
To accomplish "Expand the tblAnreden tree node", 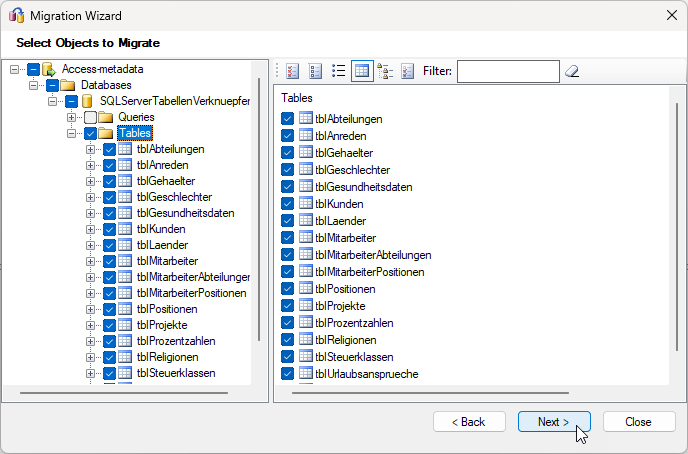I will coord(90,165).
